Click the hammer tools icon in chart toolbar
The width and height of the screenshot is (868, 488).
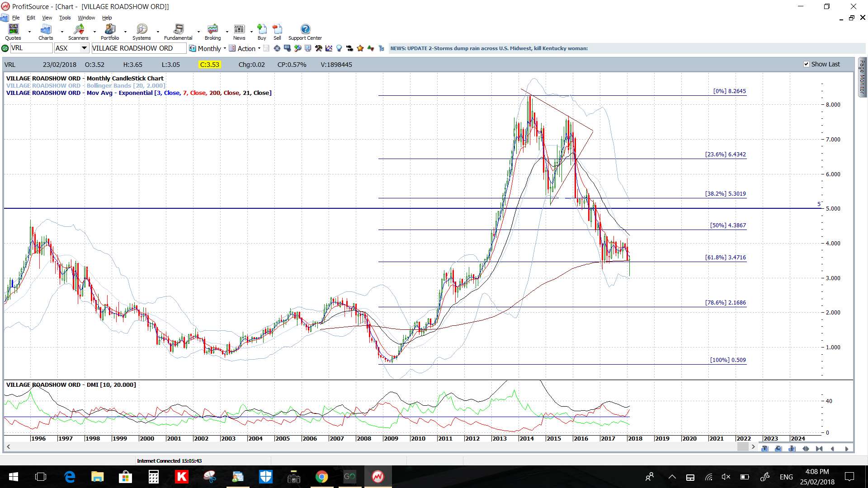coord(318,48)
